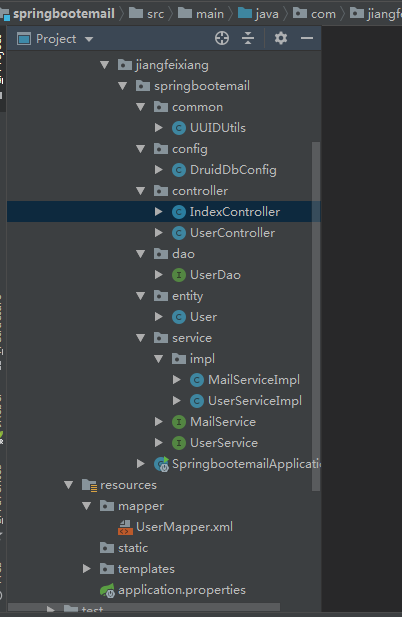Click the vertical scrollbar of Project tree
This screenshot has width=402, height=617.
pos(316,316)
